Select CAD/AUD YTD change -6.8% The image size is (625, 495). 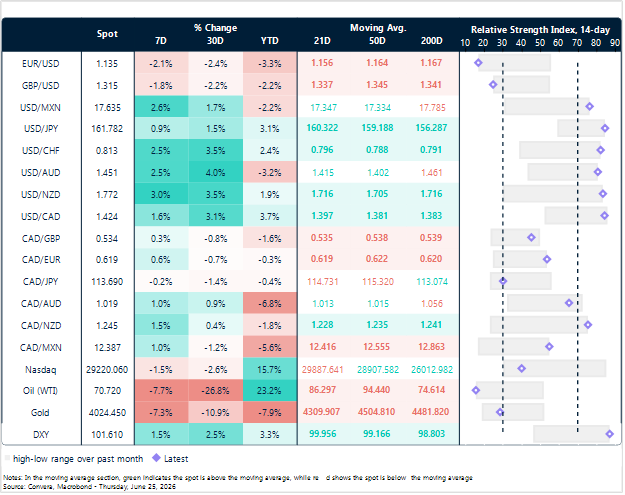click(x=270, y=304)
